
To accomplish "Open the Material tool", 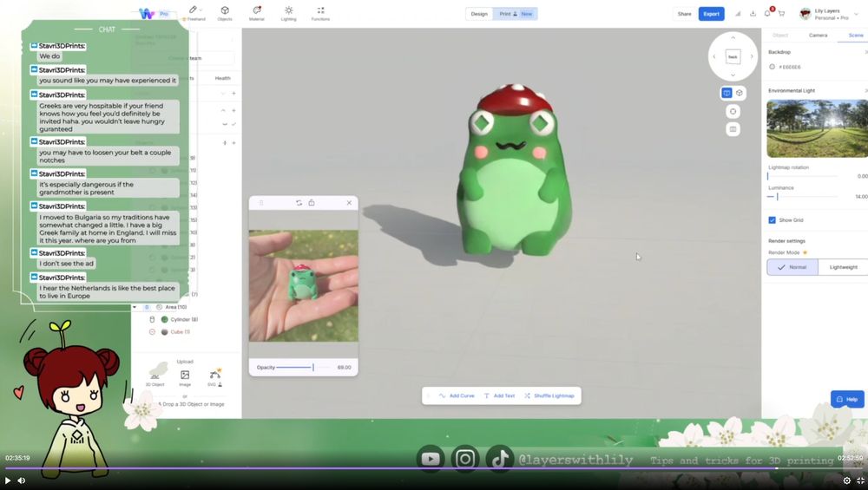I will (x=256, y=13).
